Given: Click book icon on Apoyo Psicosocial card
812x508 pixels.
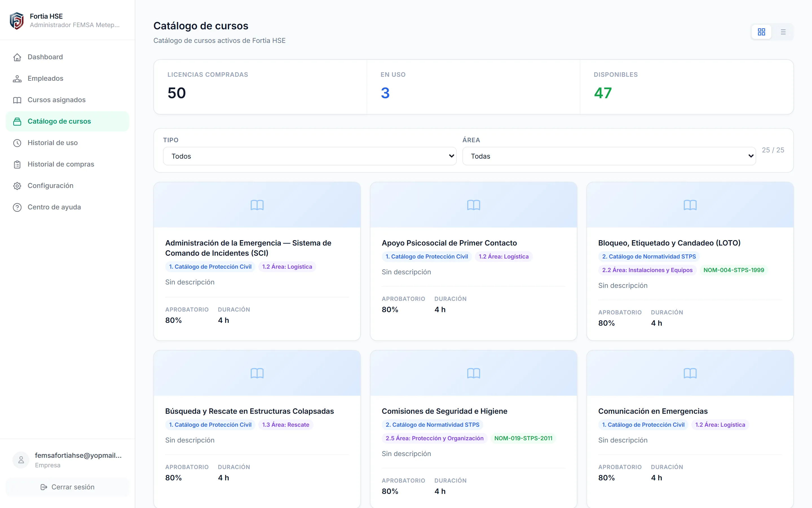Looking at the screenshot, I should point(473,205).
